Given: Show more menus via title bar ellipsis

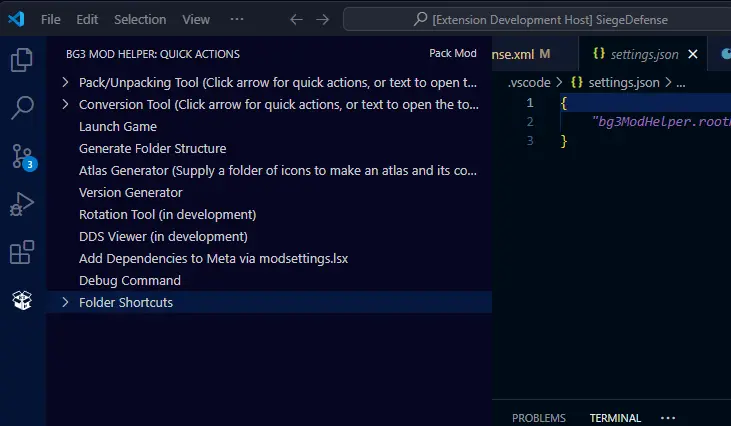Looking at the screenshot, I should point(237,19).
